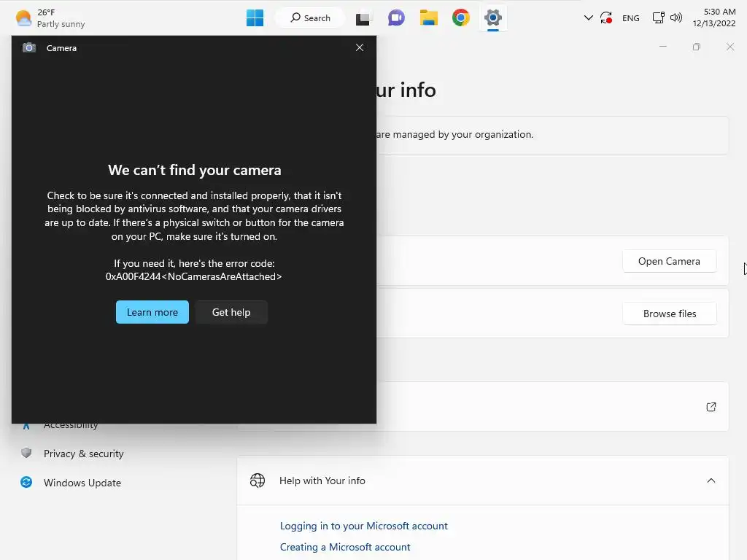747x560 pixels.
Task: Open the Chat app on taskbar
Action: (x=396, y=18)
